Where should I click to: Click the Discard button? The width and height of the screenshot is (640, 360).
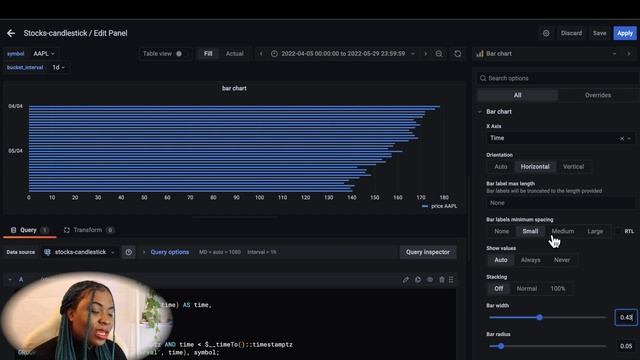571,33
